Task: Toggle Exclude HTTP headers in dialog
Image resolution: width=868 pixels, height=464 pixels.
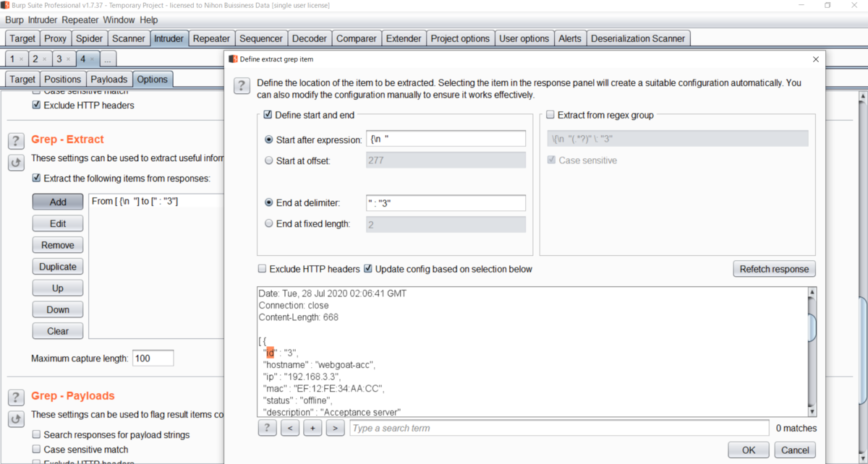Action: coord(262,269)
